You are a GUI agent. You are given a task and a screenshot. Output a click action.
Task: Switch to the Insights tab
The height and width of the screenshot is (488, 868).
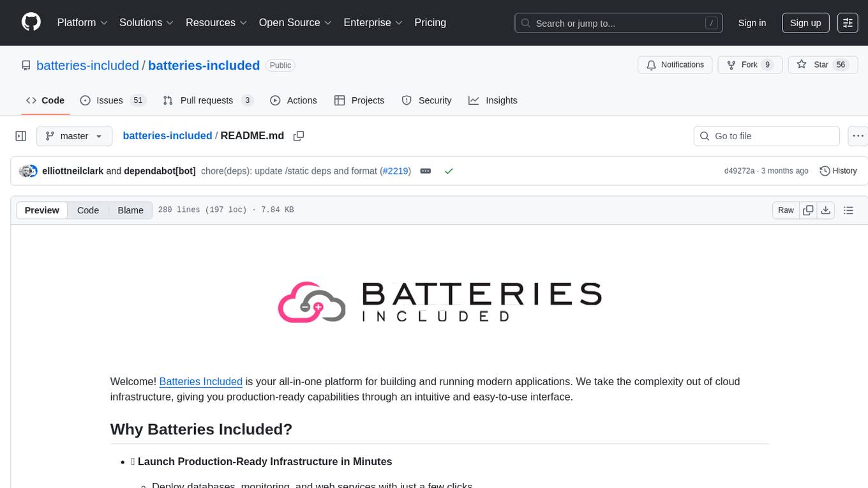click(493, 100)
